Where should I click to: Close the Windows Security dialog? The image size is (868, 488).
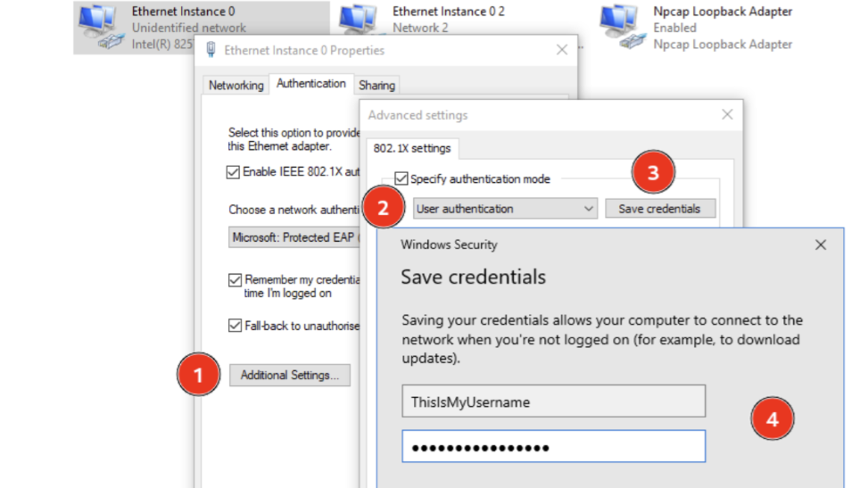point(821,244)
